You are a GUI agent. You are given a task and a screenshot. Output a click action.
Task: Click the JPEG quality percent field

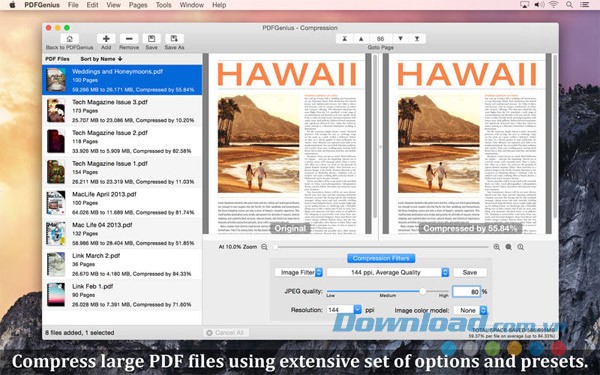pos(466,292)
